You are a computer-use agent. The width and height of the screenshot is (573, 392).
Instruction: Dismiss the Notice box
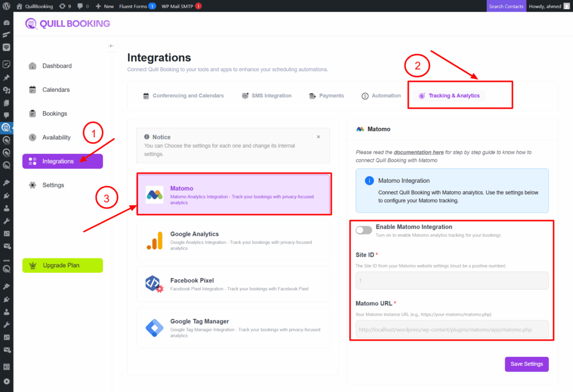point(318,136)
